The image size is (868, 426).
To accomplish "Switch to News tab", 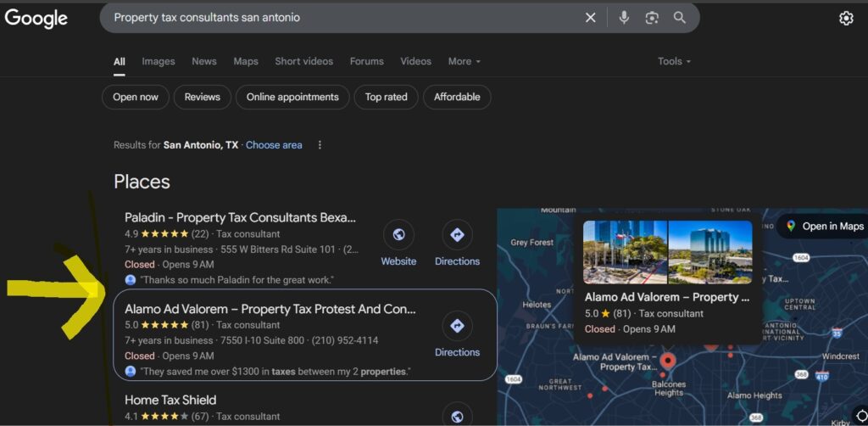I will (204, 61).
